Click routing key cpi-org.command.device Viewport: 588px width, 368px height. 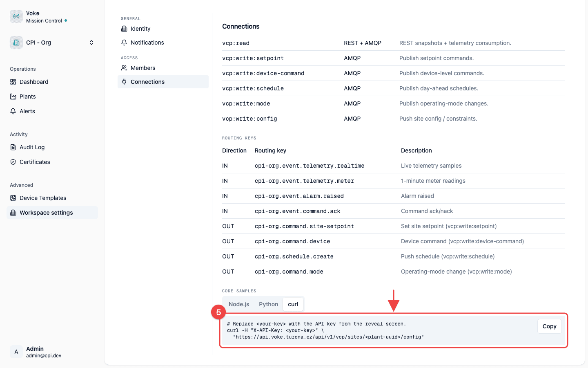coord(292,241)
